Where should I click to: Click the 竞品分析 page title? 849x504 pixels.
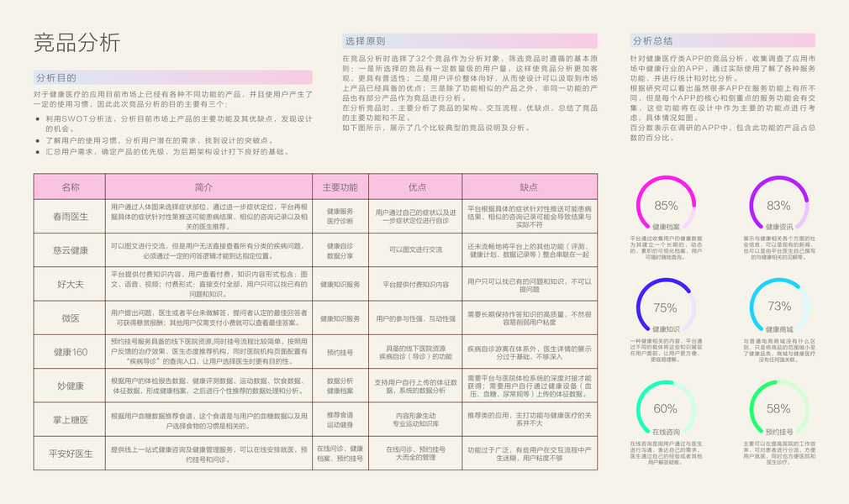(76, 43)
